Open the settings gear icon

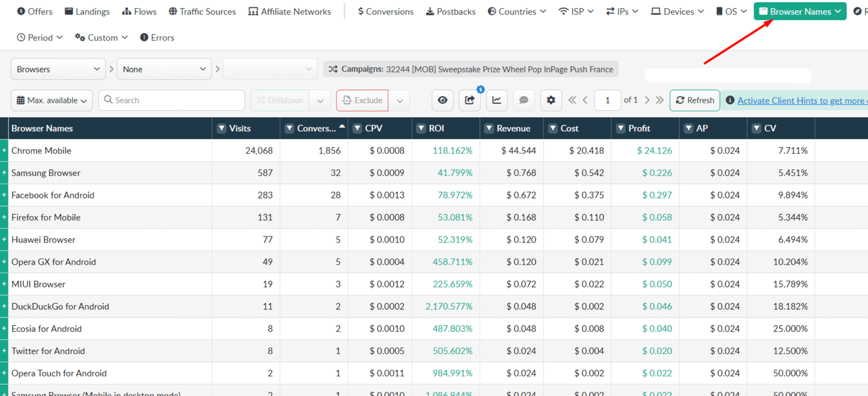click(x=551, y=100)
